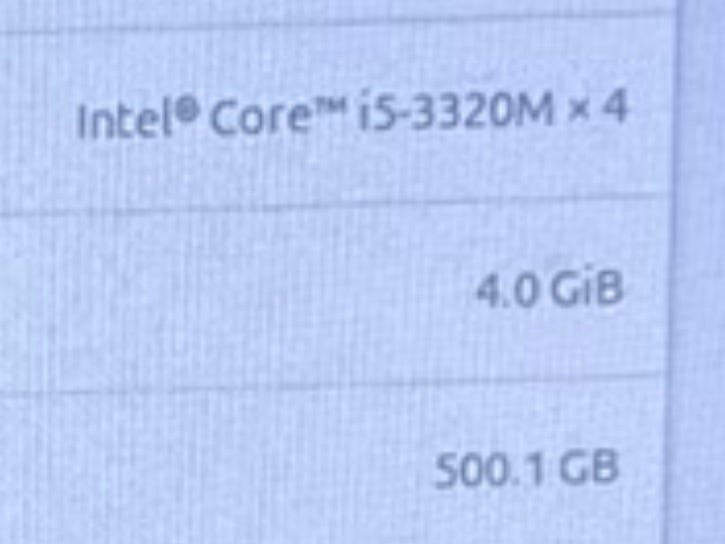This screenshot has width=725, height=544.
Task: Click the "GiB" unit label
Action: (x=587, y=289)
